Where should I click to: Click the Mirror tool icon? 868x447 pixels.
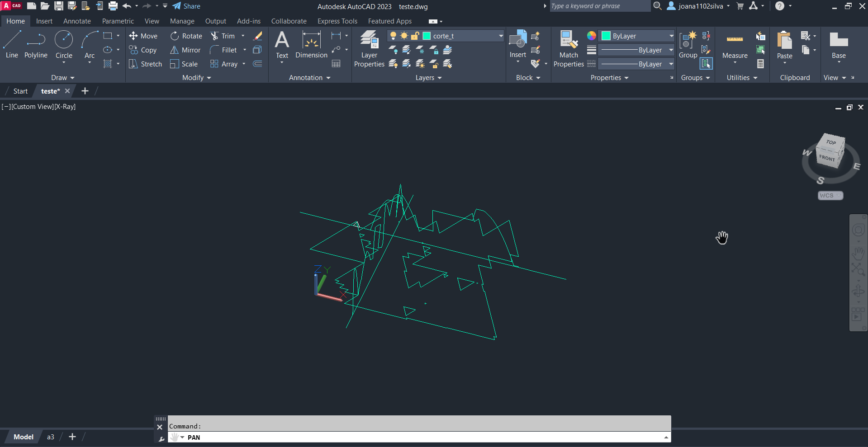[x=174, y=50]
